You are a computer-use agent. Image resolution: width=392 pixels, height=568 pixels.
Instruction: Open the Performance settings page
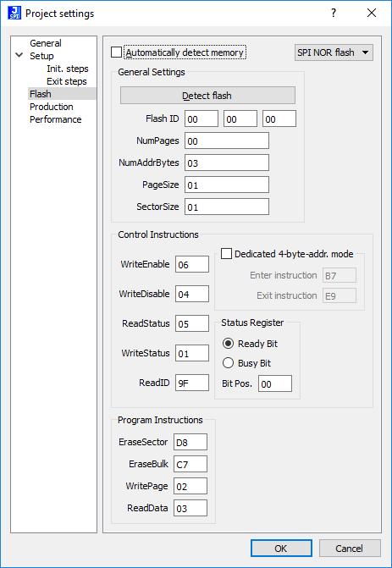click(55, 119)
